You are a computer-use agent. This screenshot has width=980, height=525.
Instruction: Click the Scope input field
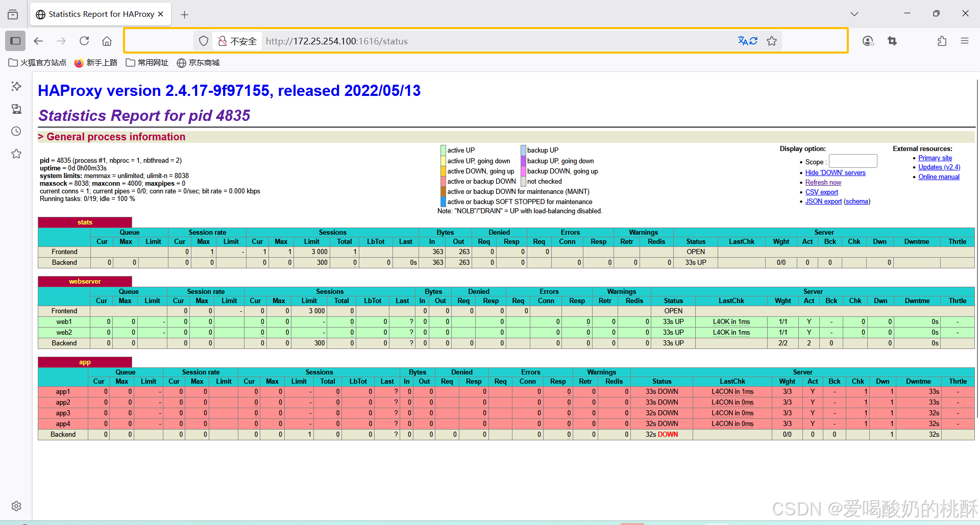853,161
